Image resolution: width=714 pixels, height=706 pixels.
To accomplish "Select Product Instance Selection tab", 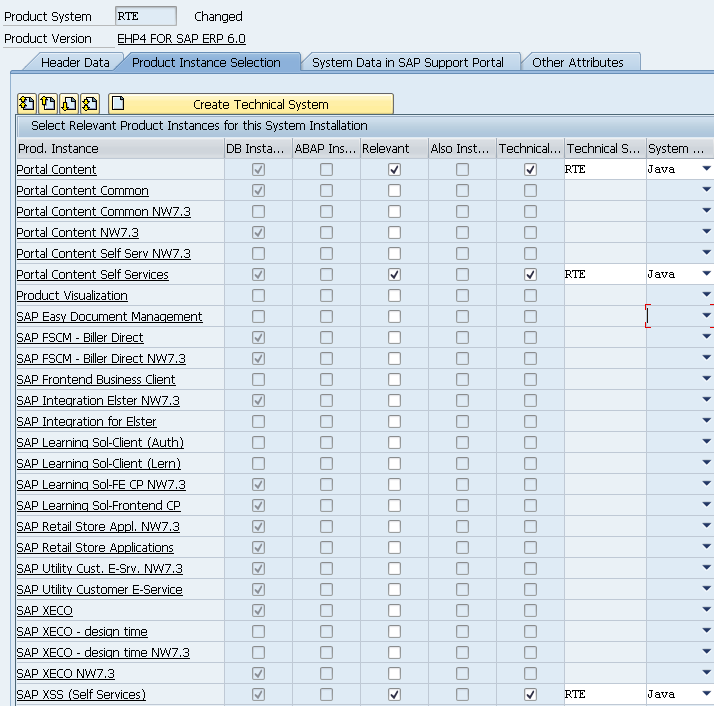I will tap(206, 62).
